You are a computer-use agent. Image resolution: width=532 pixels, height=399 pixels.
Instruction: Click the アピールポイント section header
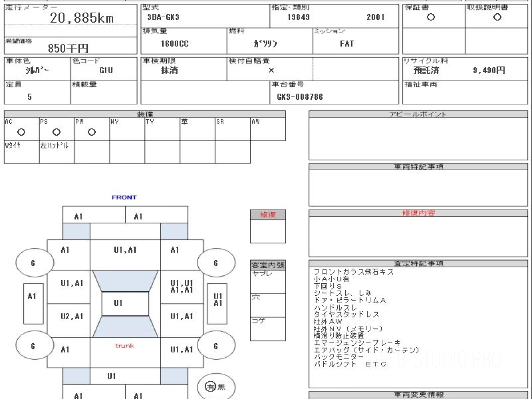tap(418, 114)
